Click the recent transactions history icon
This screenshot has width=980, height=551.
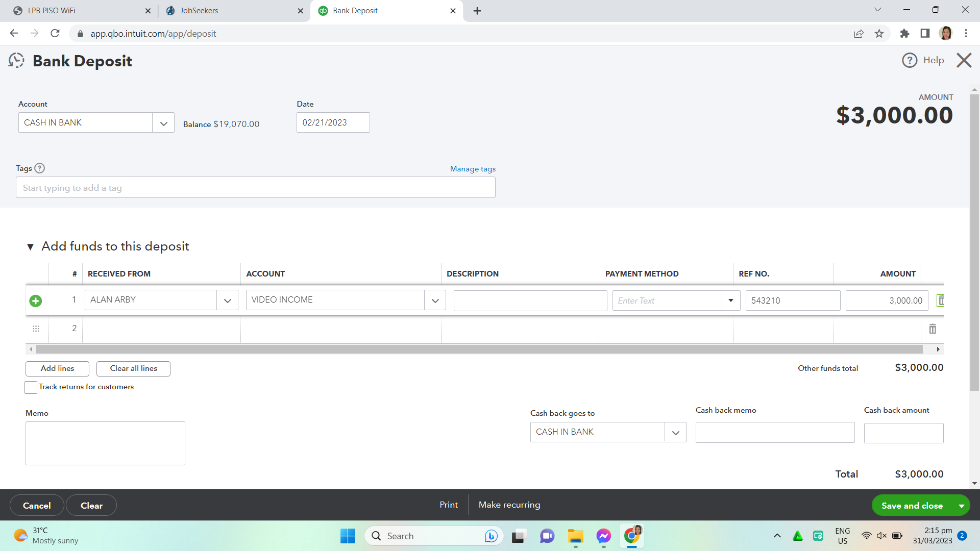16,61
